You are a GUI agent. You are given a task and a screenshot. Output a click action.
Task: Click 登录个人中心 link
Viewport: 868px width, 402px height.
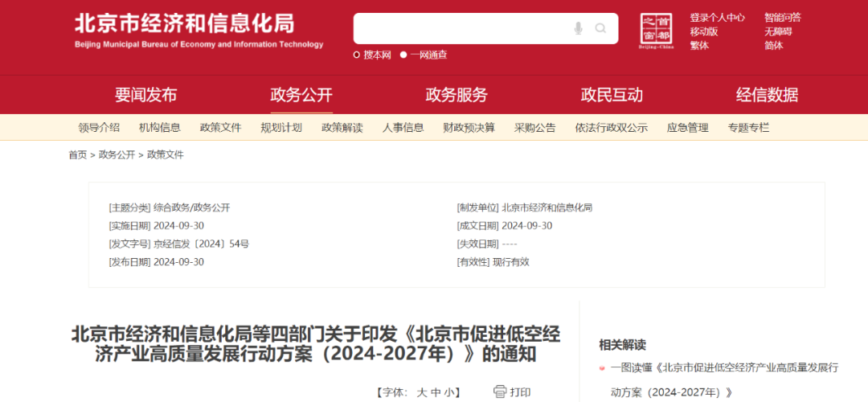pyautogui.click(x=718, y=18)
